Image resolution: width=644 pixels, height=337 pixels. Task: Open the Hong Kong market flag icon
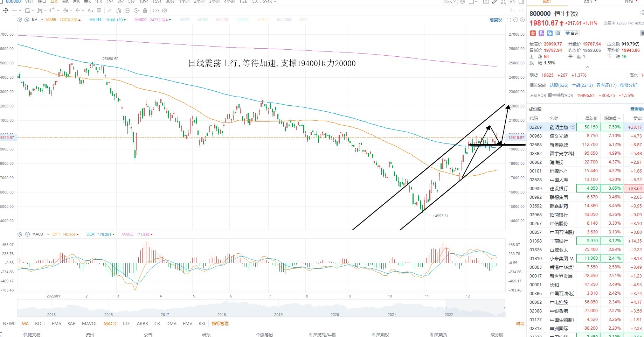(533, 33)
